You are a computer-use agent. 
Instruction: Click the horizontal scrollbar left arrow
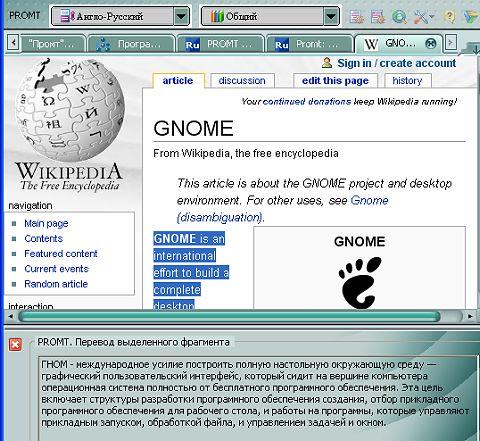pos(11,316)
